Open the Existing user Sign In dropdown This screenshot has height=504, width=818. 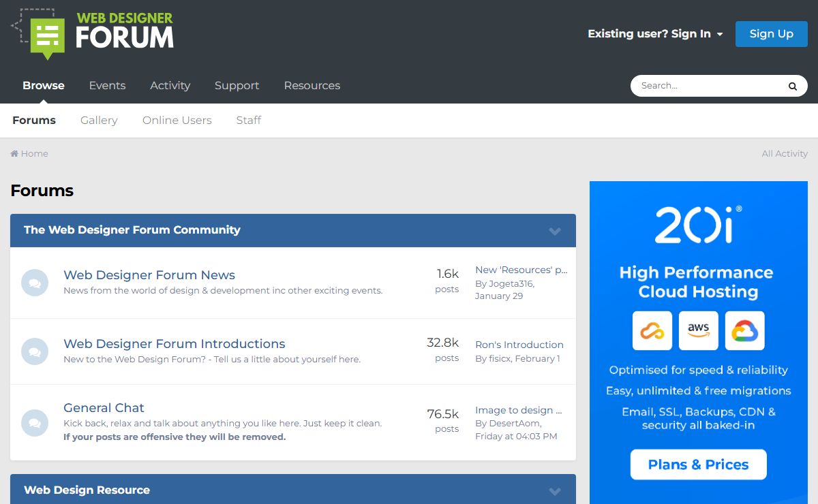point(654,34)
